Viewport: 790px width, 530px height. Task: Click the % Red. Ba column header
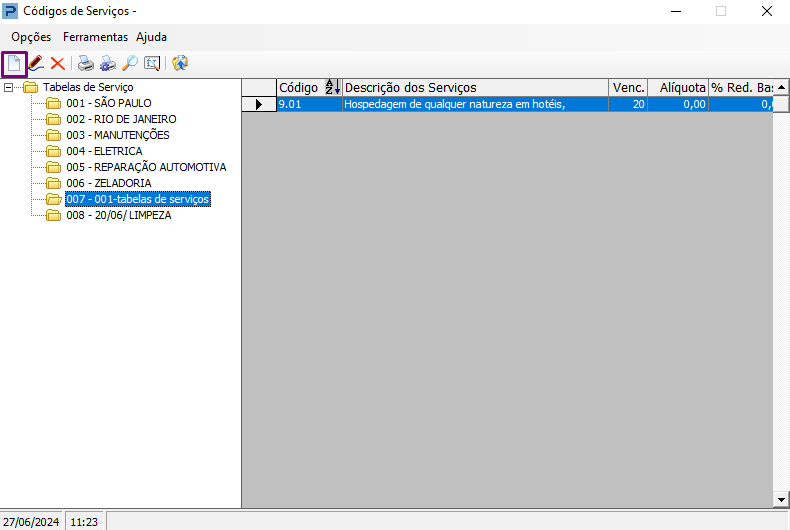[741, 87]
